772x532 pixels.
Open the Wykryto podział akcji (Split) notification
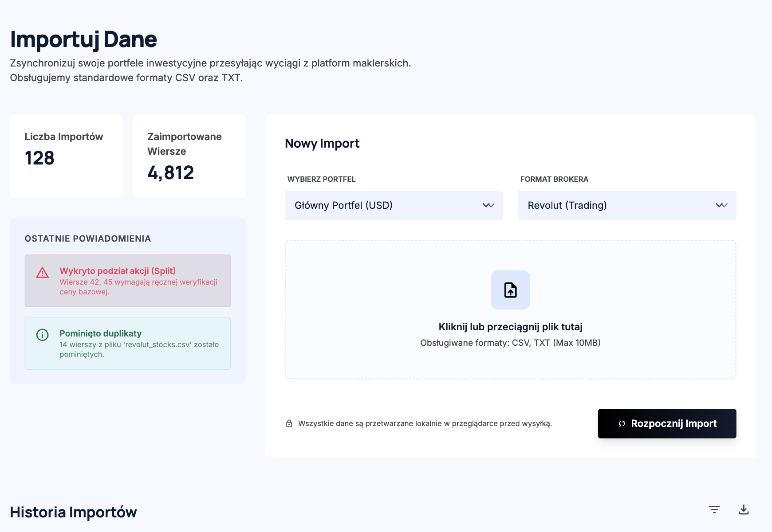point(128,281)
